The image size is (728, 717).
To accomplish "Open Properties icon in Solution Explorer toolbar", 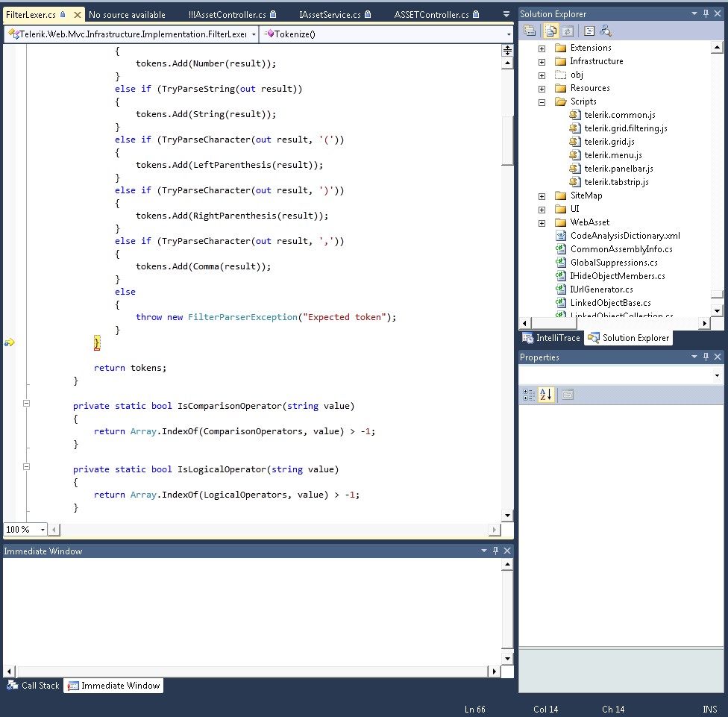I will tap(530, 31).
